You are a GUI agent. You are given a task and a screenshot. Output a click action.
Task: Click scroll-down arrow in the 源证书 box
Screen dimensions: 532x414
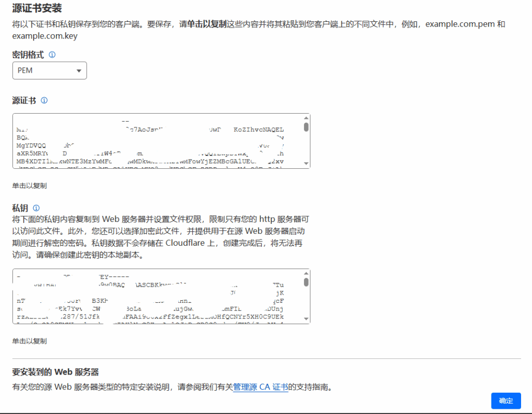(x=306, y=163)
